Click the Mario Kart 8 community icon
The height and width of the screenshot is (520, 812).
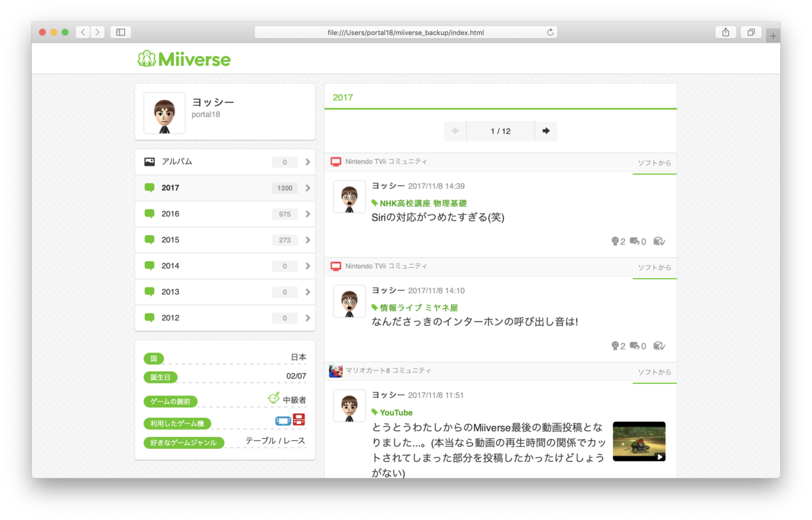pos(336,371)
